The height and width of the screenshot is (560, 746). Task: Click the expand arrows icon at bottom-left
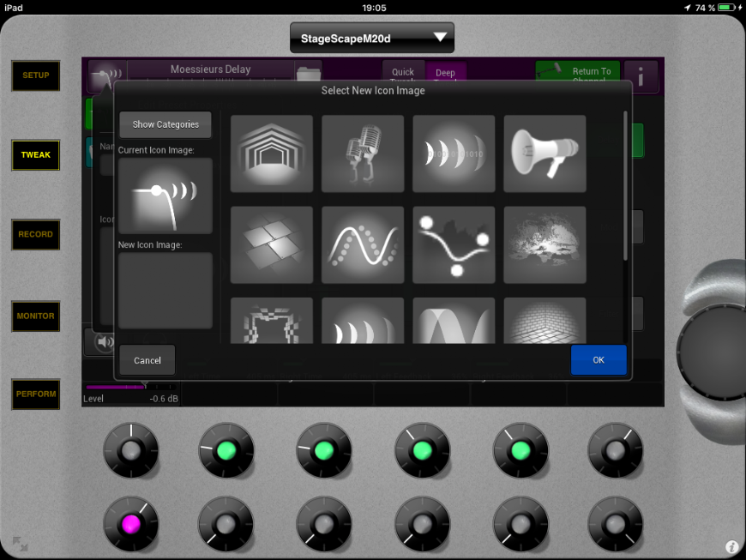pos(19,543)
